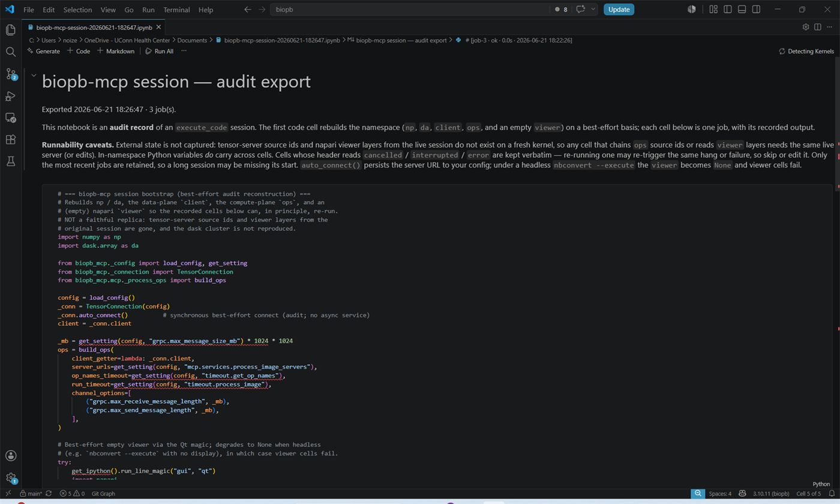Click the biopb search field in title bar
This screenshot has width=840, height=504.
410,10
